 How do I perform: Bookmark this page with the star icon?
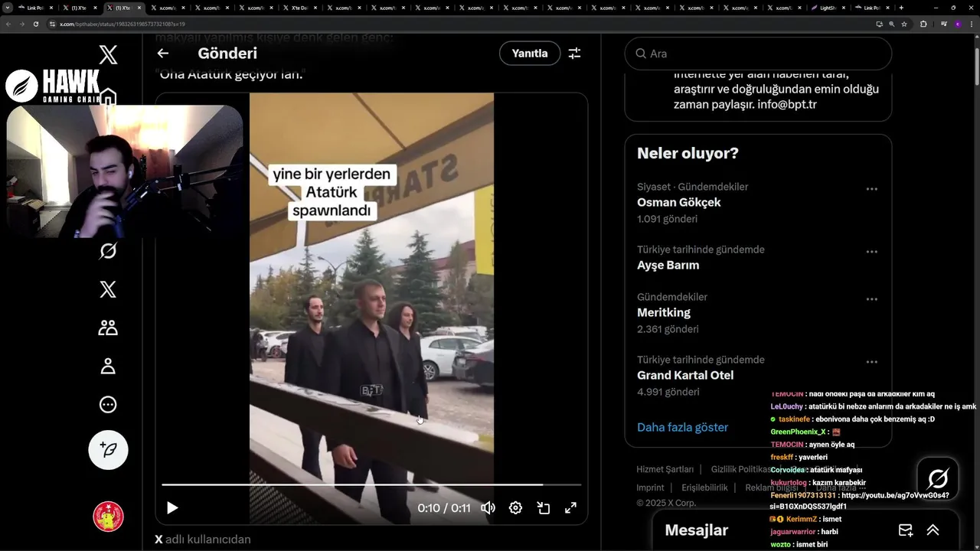click(904, 24)
